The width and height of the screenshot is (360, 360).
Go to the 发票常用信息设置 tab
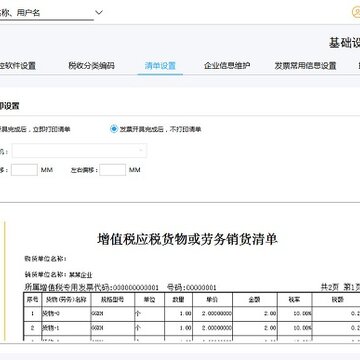tap(305, 66)
